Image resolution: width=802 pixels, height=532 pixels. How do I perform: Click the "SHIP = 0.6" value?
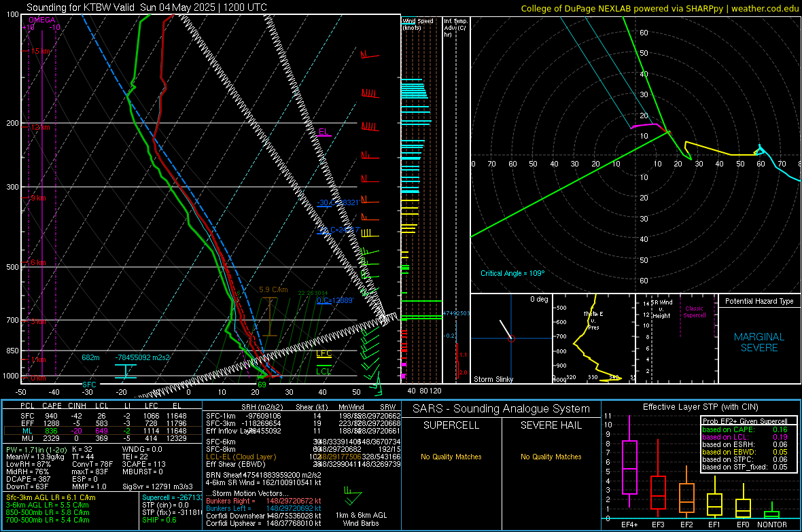159,520
